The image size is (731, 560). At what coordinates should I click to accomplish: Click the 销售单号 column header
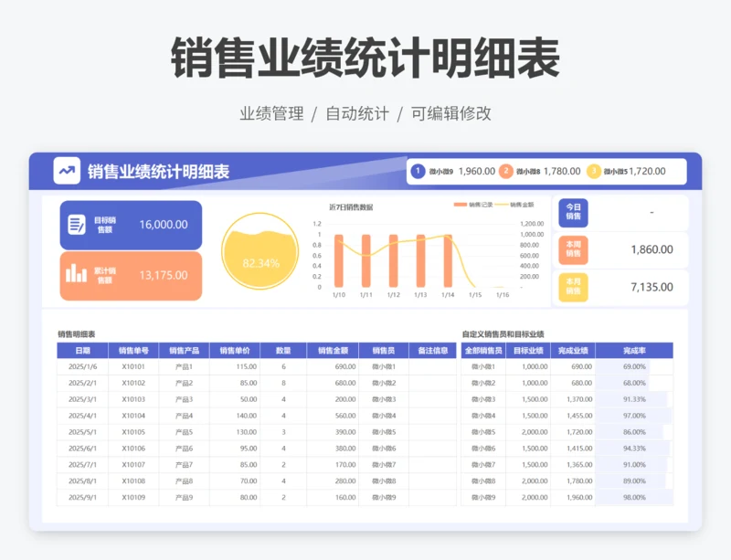pos(133,351)
